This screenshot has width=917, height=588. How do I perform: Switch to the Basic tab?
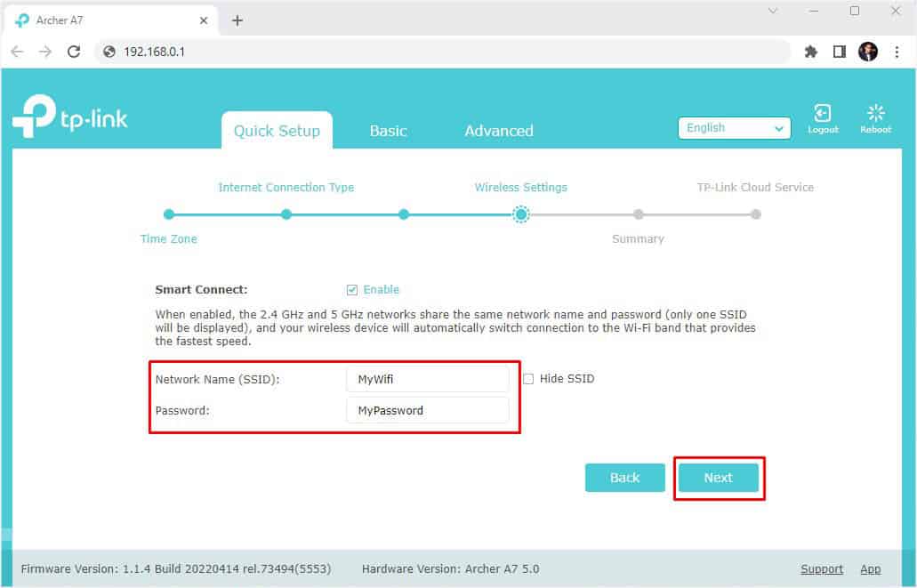pos(389,131)
